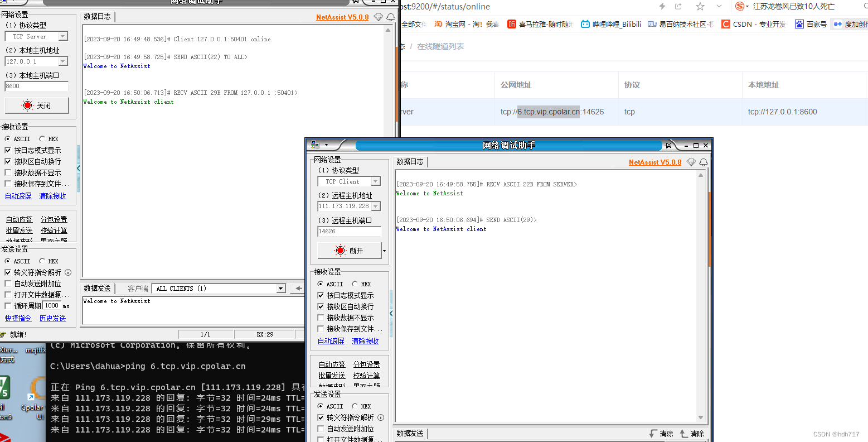Select 数据日志 tab in server window
The image size is (868, 442).
[x=98, y=16]
